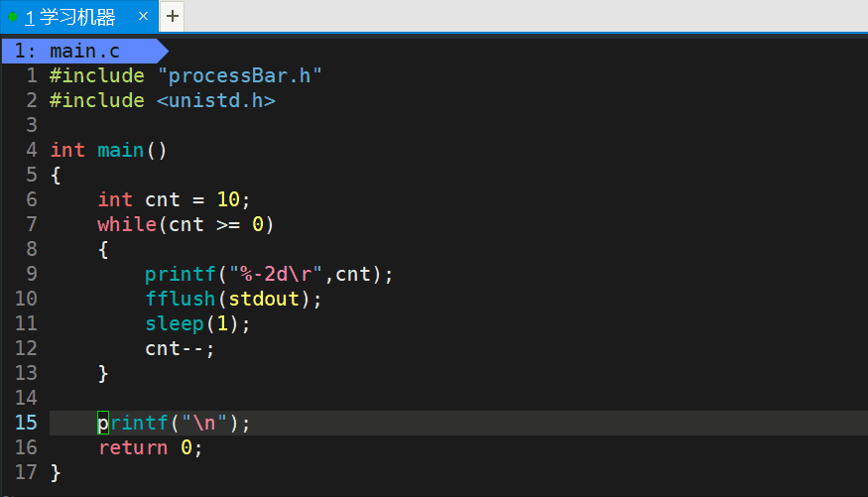This screenshot has height=497, width=868.
Task: Place cursor on cnt-- statement
Action: (x=180, y=348)
